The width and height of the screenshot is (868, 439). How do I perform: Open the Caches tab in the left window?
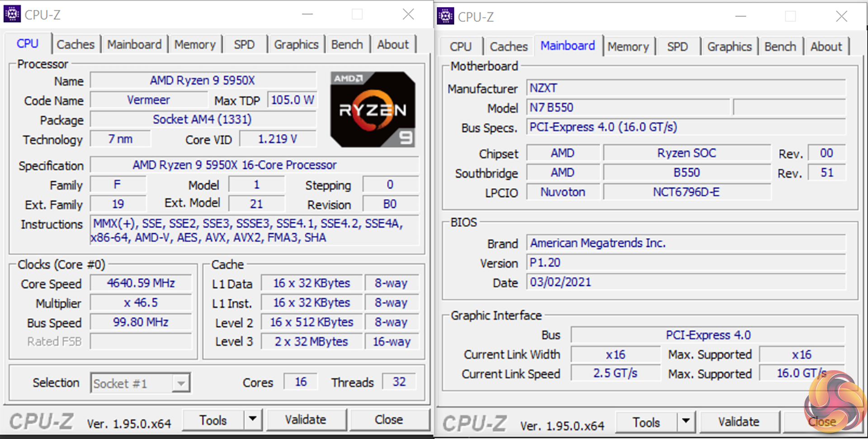(75, 44)
